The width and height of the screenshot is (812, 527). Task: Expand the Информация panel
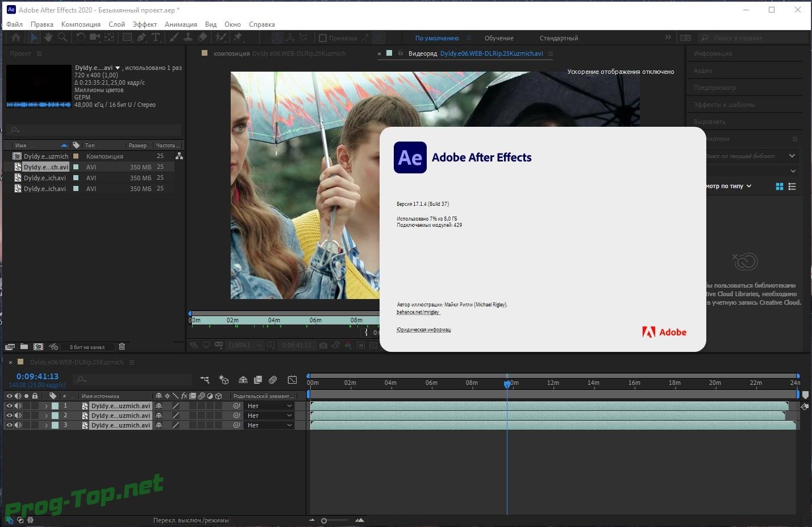click(713, 53)
